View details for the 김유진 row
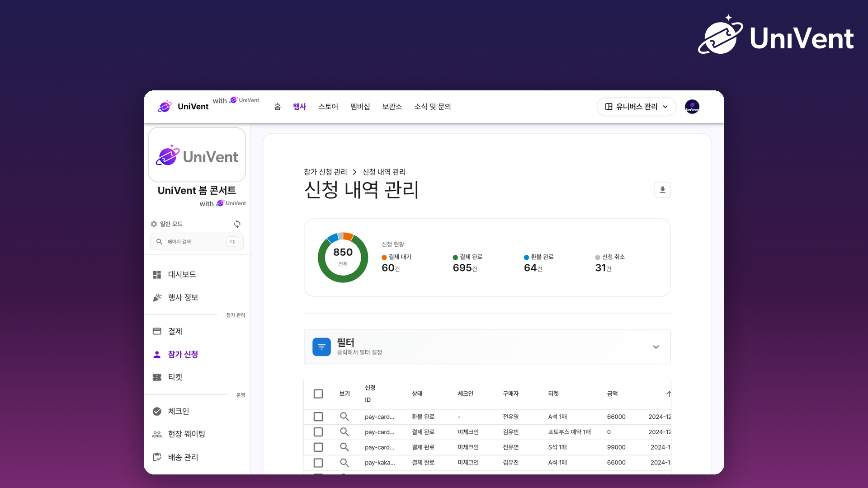This screenshot has height=488, width=868. [344, 463]
